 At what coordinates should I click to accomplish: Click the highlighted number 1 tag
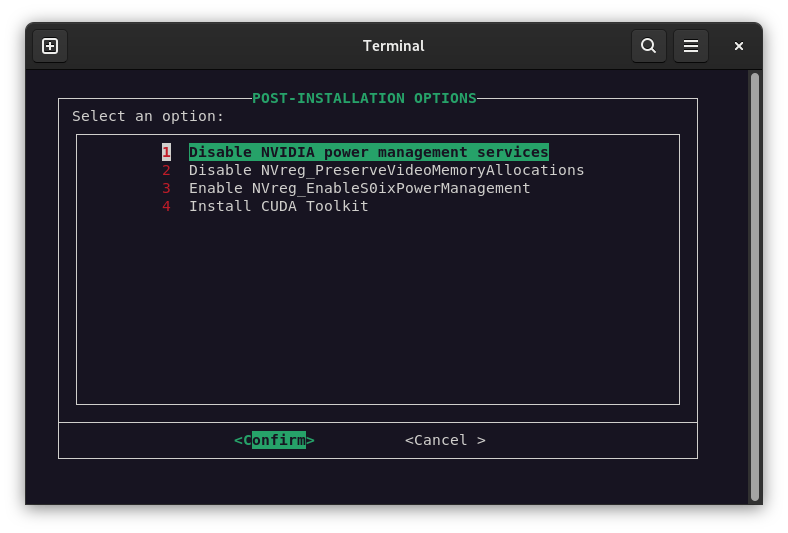point(167,152)
